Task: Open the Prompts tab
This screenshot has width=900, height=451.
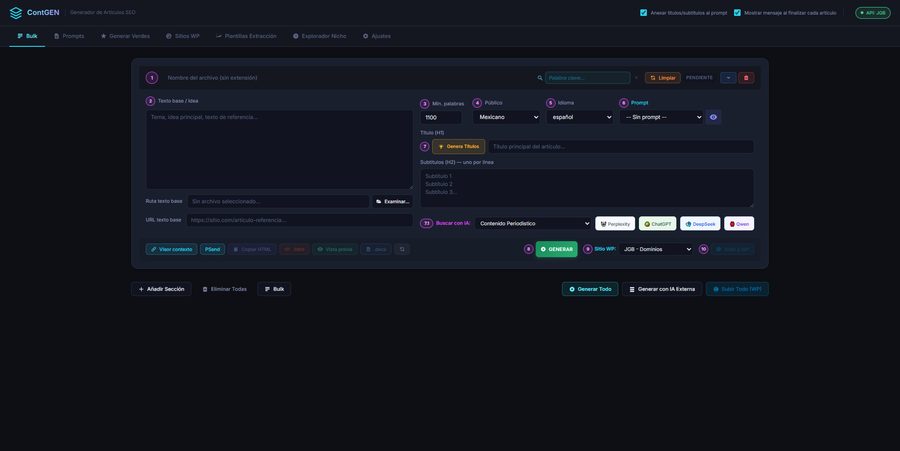Action: pos(69,36)
